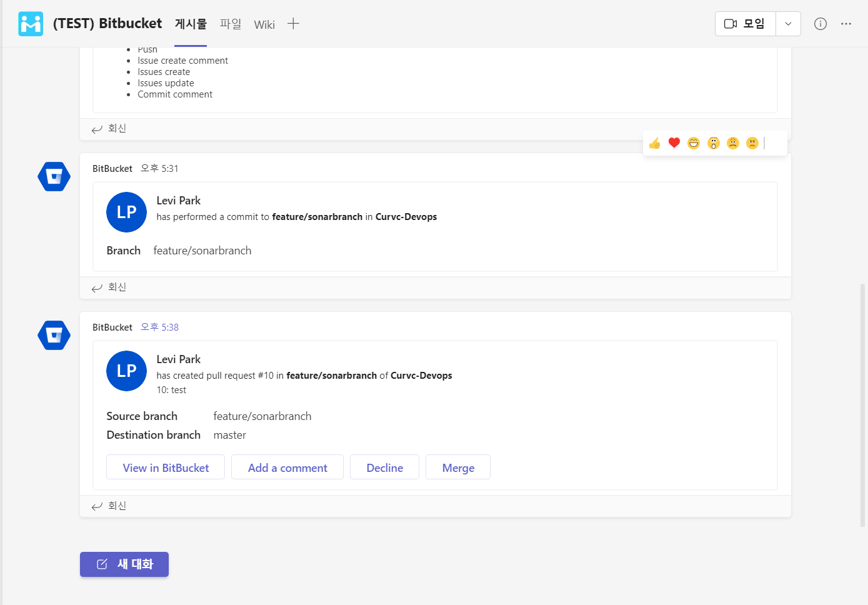Merge the pull request
This screenshot has width=868, height=605.
tap(458, 467)
